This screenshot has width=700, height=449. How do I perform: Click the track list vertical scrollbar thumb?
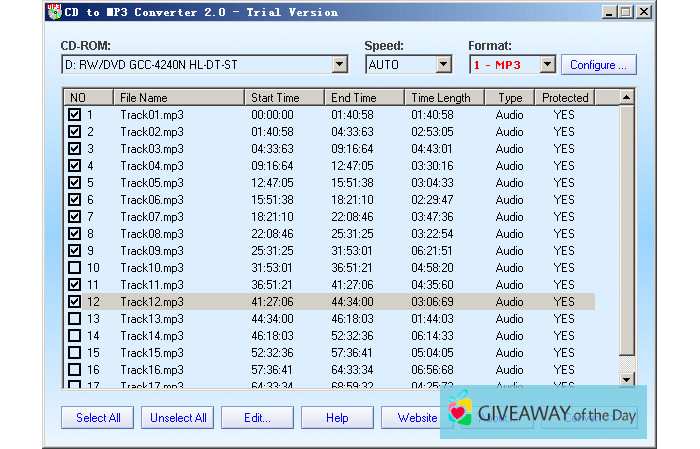pyautogui.click(x=627, y=230)
